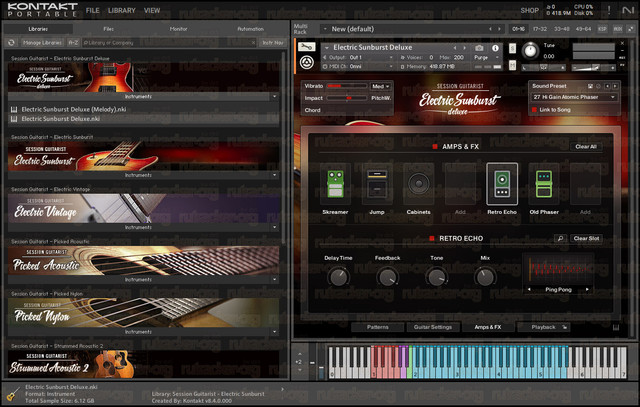Viewport: 640px width, 407px height.
Task: Select next instrument arrow beside Electric Sunburst Deluxe
Action: 464,48
